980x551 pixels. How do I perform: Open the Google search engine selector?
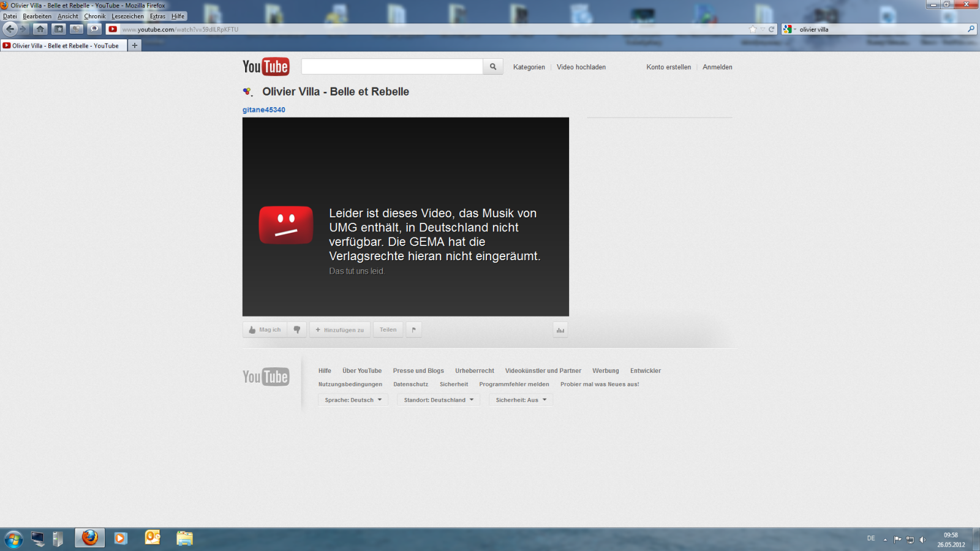tap(789, 29)
